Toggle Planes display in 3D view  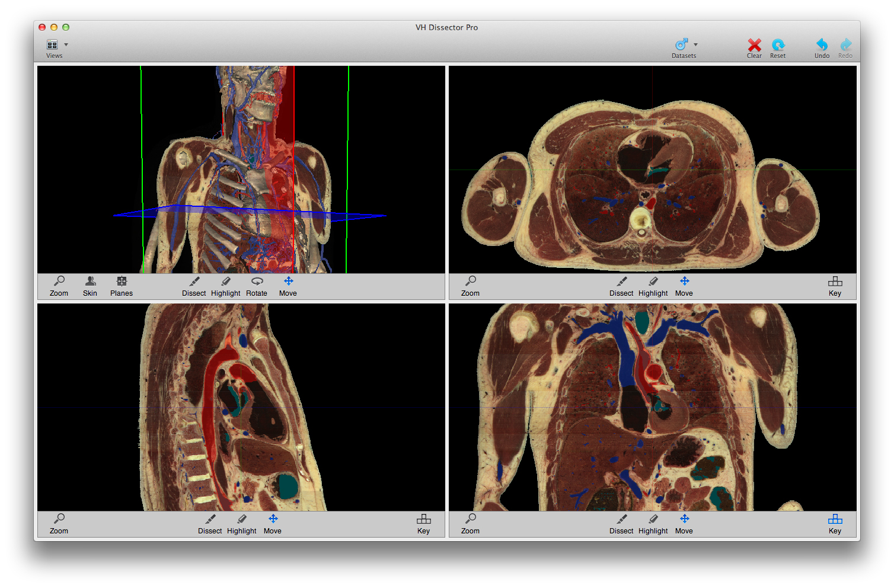click(x=122, y=286)
